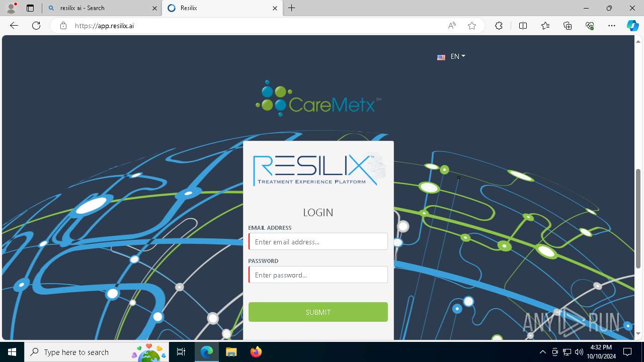This screenshot has width=644, height=362.
Task: Focus the Password input field
Action: [x=318, y=275]
